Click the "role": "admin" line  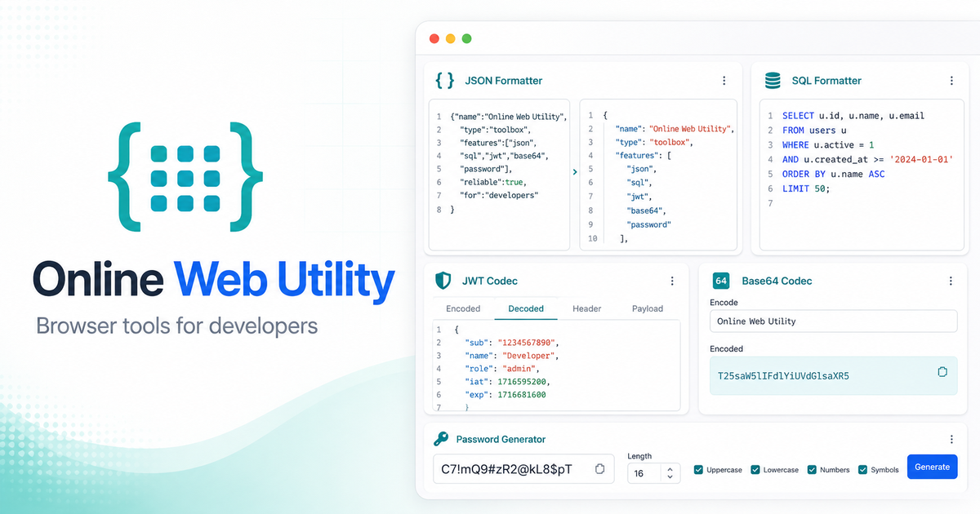pos(502,369)
